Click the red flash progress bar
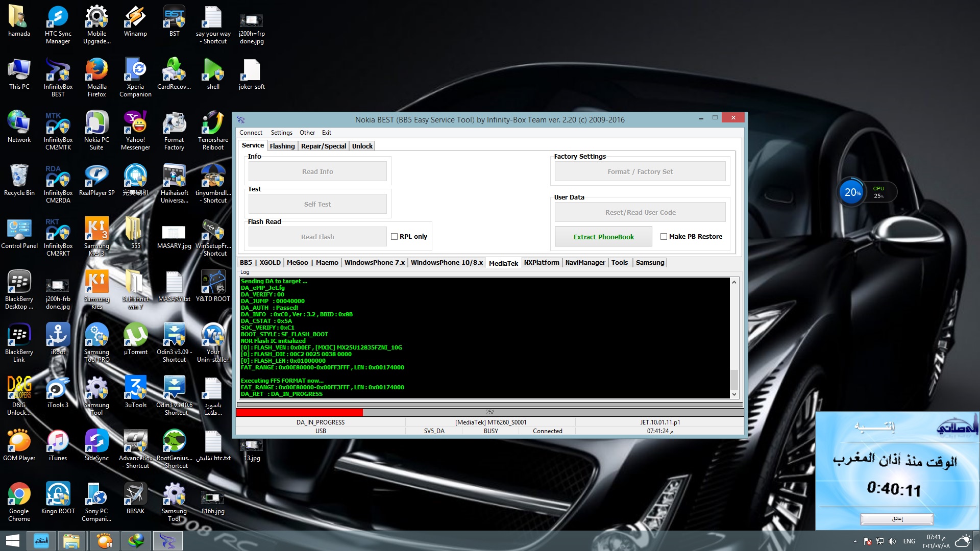 click(300, 412)
